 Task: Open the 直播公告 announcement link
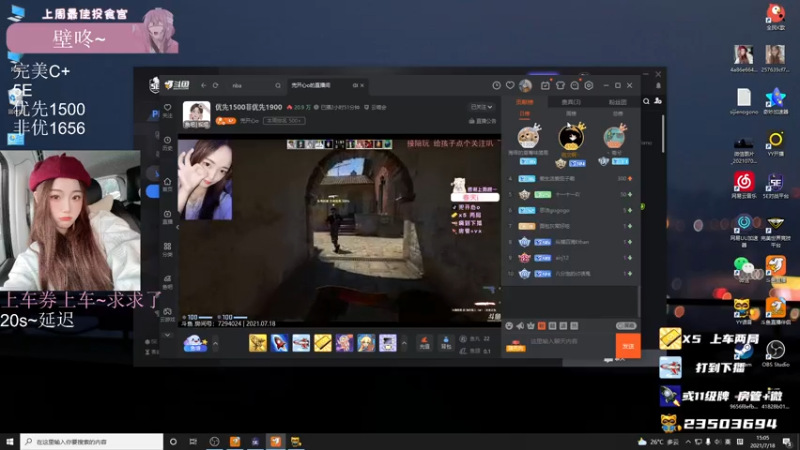tap(482, 121)
